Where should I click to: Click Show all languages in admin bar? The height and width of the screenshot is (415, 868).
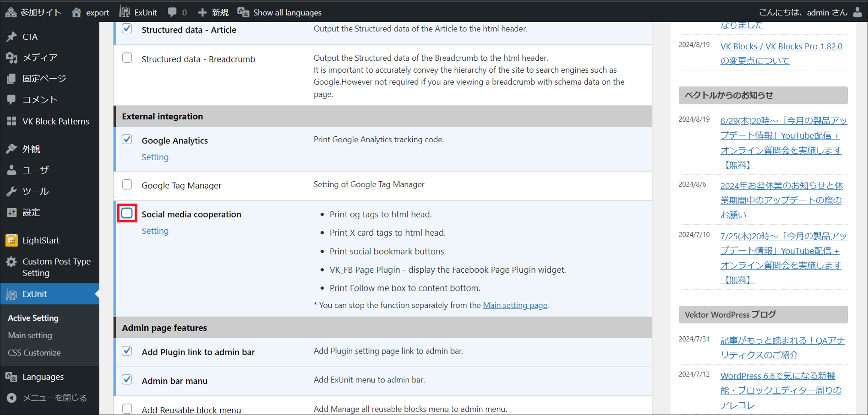pyautogui.click(x=287, y=12)
